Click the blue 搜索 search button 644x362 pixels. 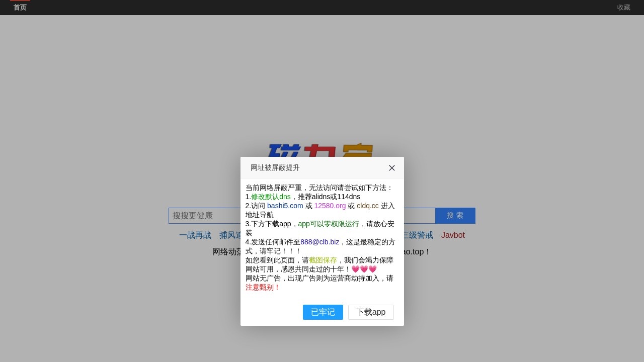tap(455, 215)
